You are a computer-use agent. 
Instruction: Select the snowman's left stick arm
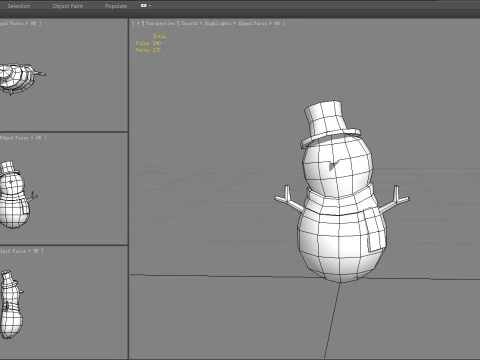point(289,199)
